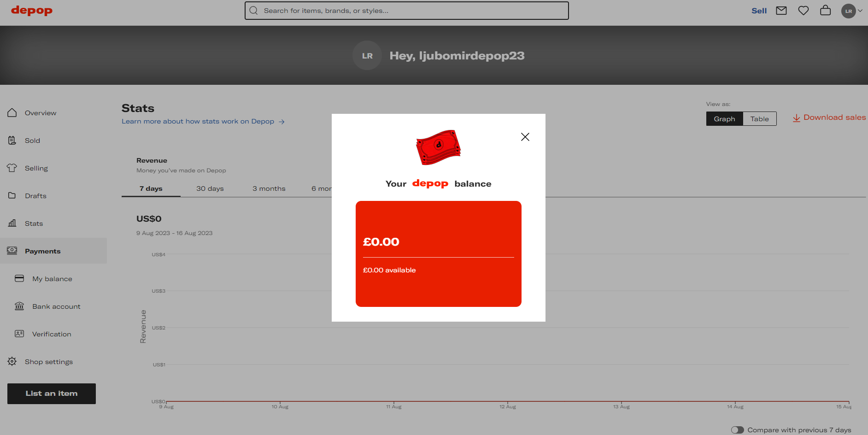The height and width of the screenshot is (435, 868).
Task: Click the download arrow icon
Action: point(796,118)
